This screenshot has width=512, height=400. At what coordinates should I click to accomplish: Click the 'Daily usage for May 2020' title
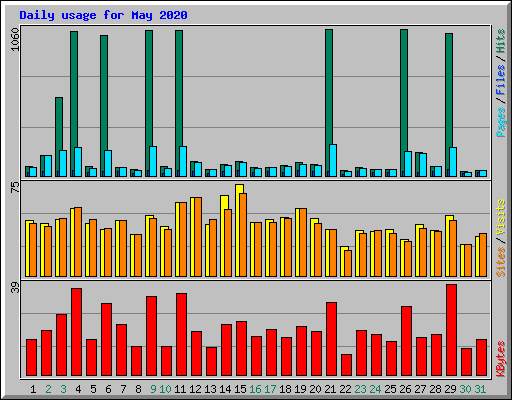103,15
